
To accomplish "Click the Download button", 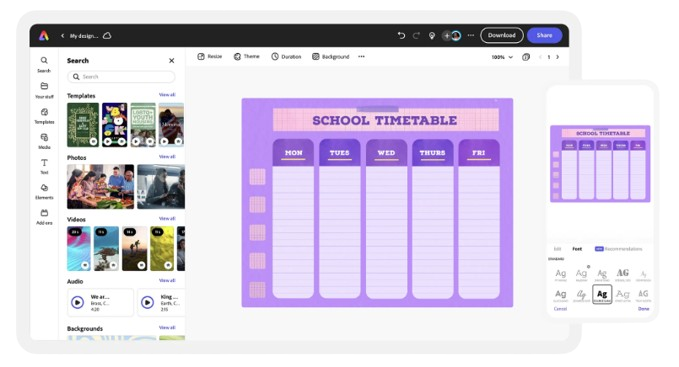I will click(501, 35).
